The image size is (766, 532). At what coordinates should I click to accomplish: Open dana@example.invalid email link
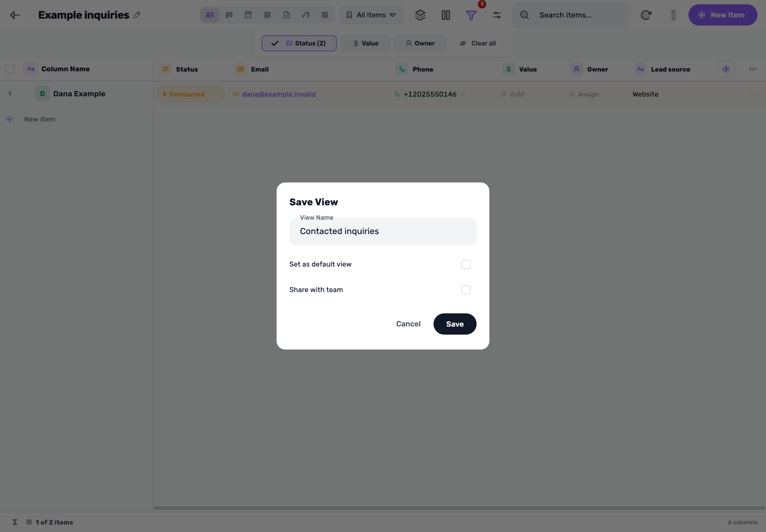click(279, 94)
